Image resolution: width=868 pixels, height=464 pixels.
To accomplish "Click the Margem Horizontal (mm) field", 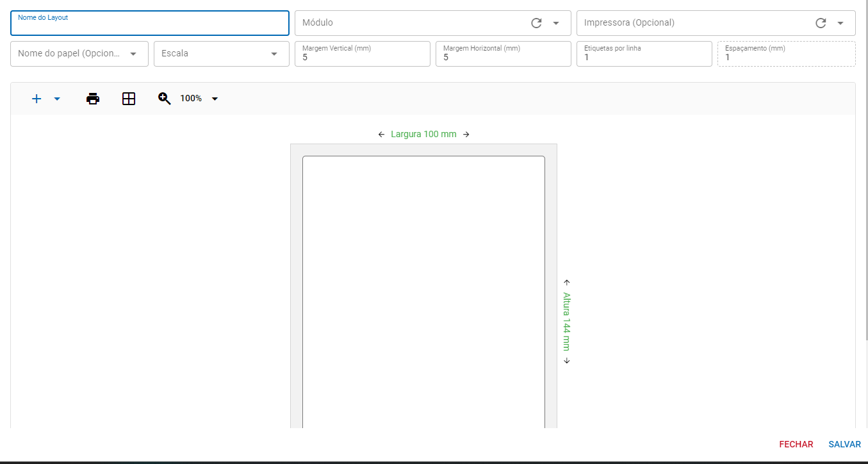I will pos(503,57).
